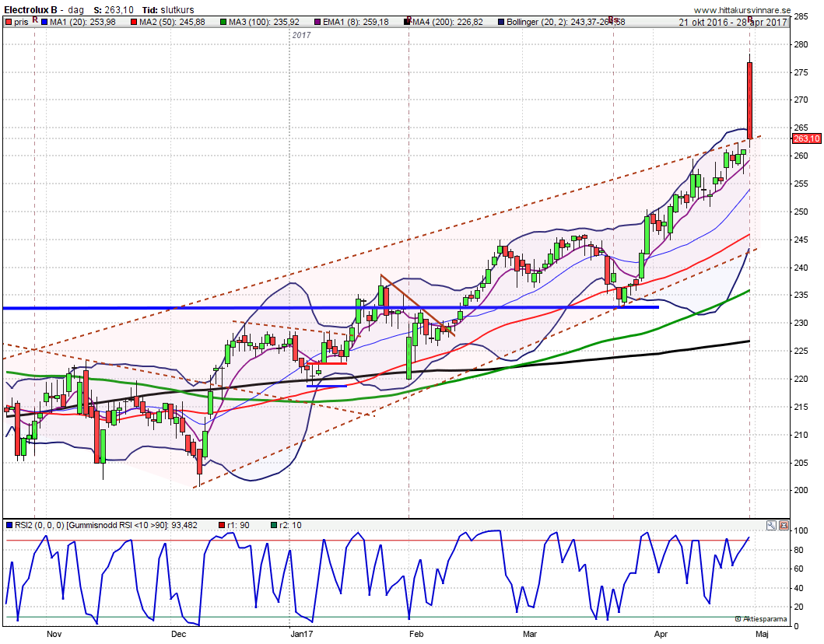Click the blue MA1 (20) legend swatch
The height and width of the screenshot is (644, 824).
coord(44,22)
